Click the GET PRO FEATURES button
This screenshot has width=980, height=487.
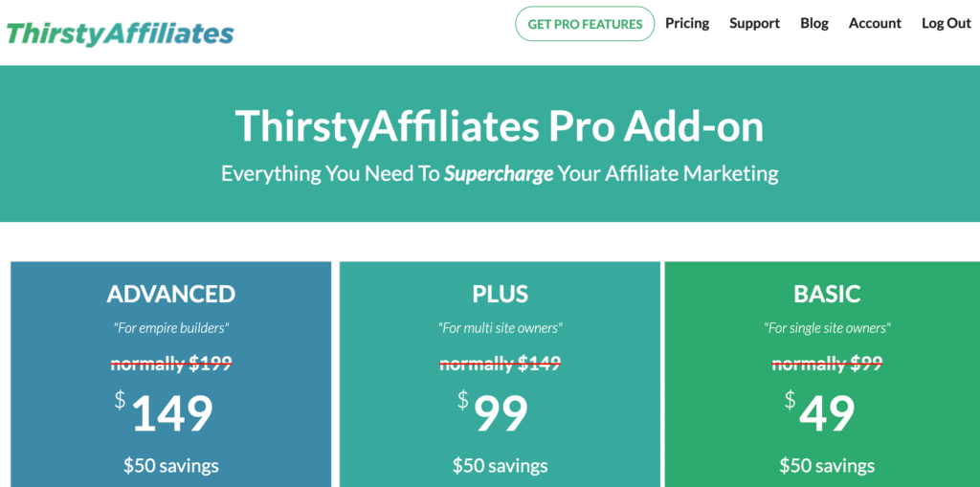[585, 24]
